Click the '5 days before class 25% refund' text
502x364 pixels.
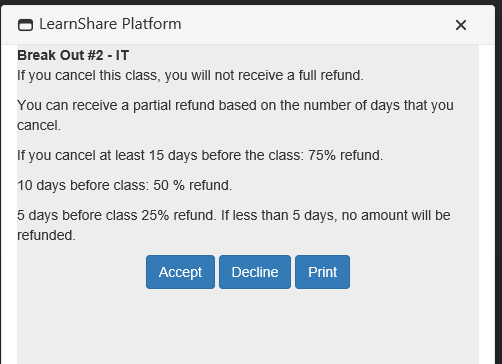click(116, 215)
